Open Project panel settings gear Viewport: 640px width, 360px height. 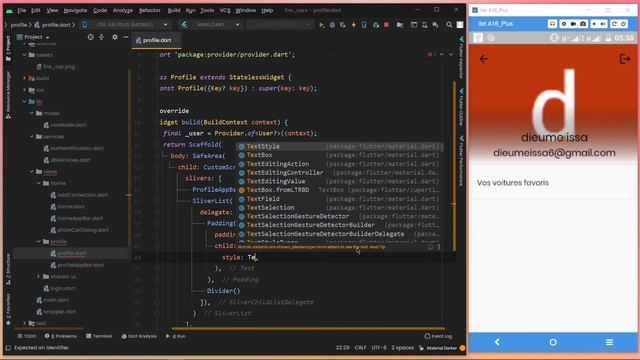click(115, 37)
